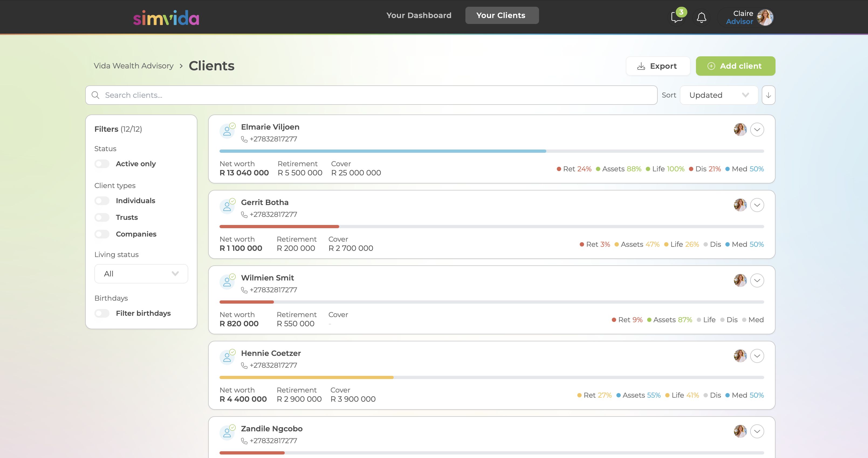Open the Vida Wealth Advisory breadcrumb link
The image size is (868, 458).
[x=133, y=66]
